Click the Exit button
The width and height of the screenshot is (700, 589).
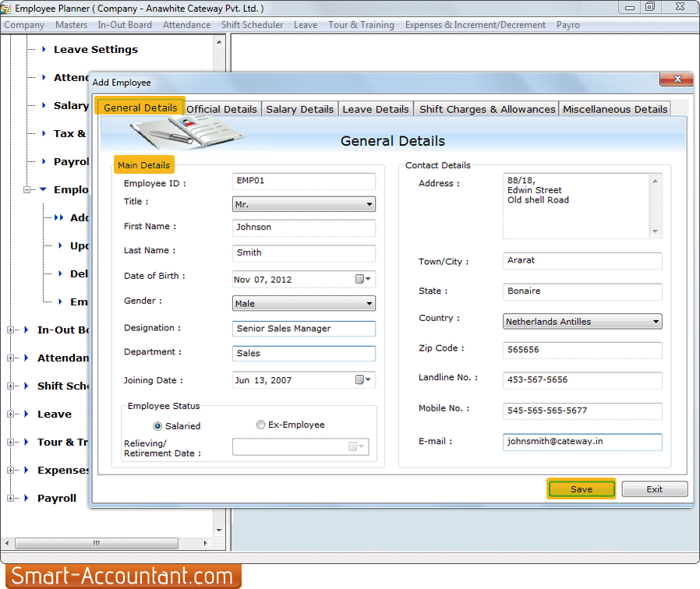(x=654, y=488)
